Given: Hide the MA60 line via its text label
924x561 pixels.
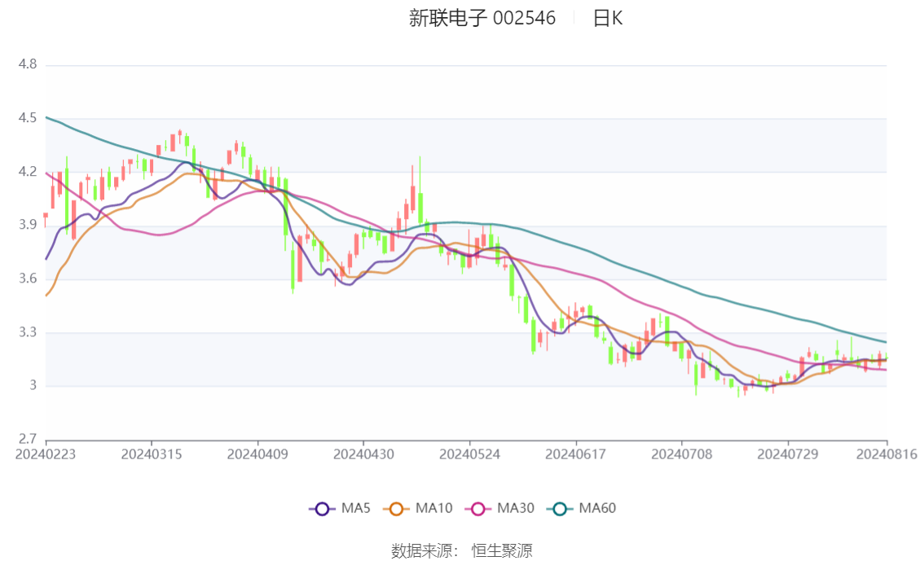Looking at the screenshot, I should (x=597, y=509).
